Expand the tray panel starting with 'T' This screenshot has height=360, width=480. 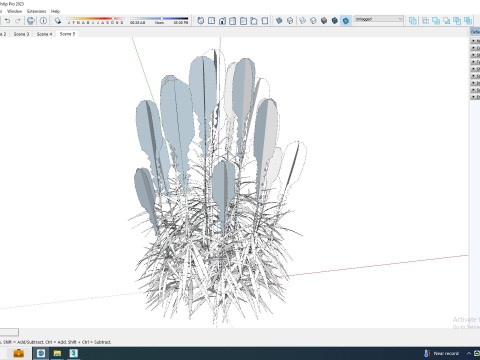tap(475, 62)
